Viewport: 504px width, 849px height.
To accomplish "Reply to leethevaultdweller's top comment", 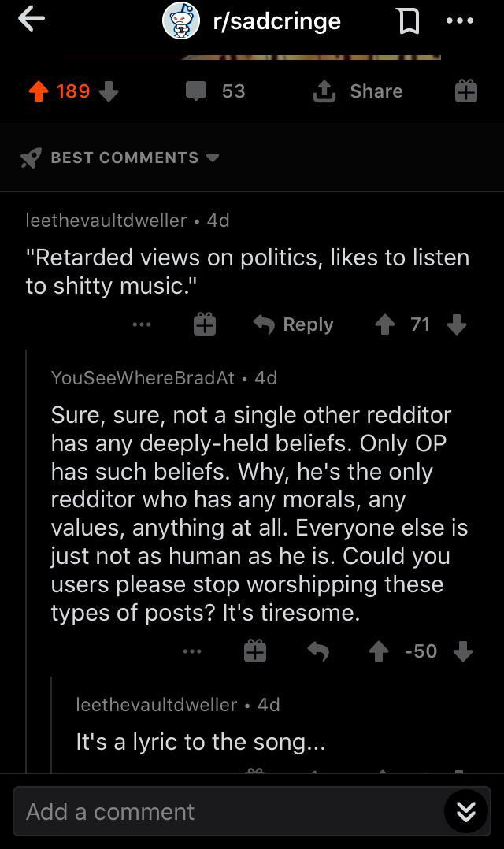I will (x=293, y=324).
